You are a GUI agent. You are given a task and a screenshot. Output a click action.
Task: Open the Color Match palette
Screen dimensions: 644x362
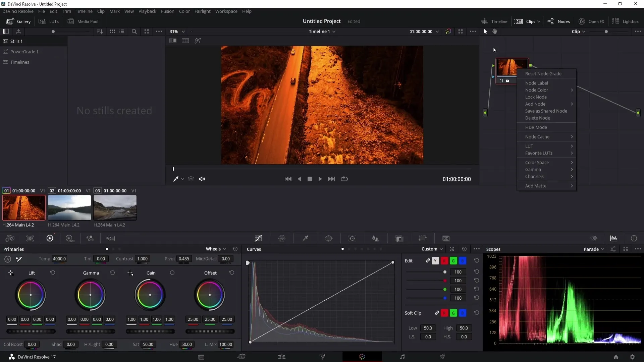coord(30,238)
